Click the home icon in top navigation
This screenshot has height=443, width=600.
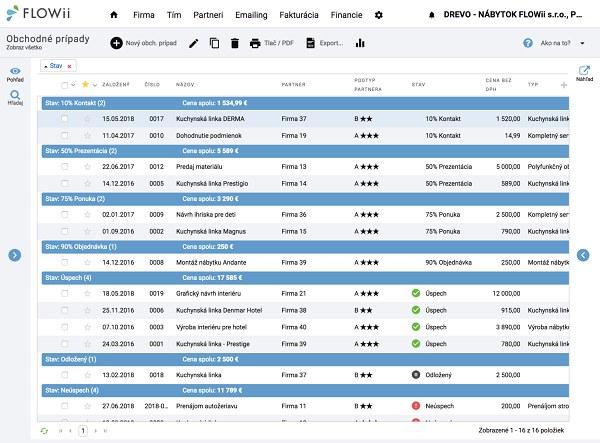[113, 15]
